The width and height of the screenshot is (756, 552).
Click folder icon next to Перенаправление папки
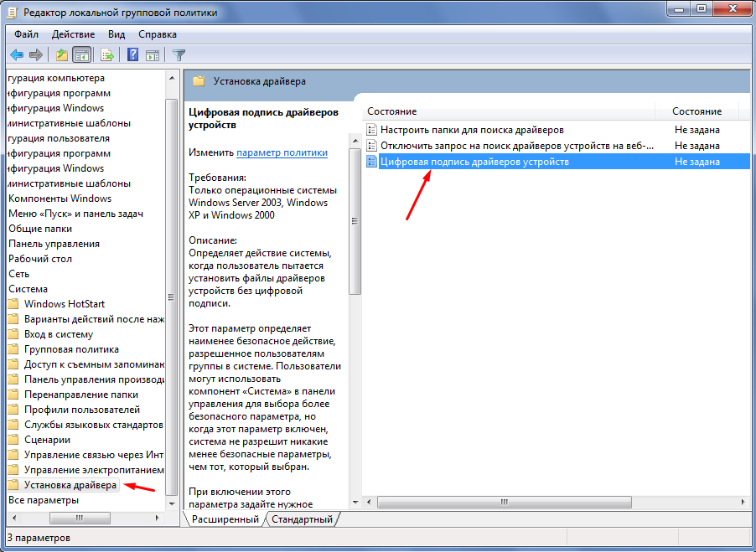click(x=13, y=395)
